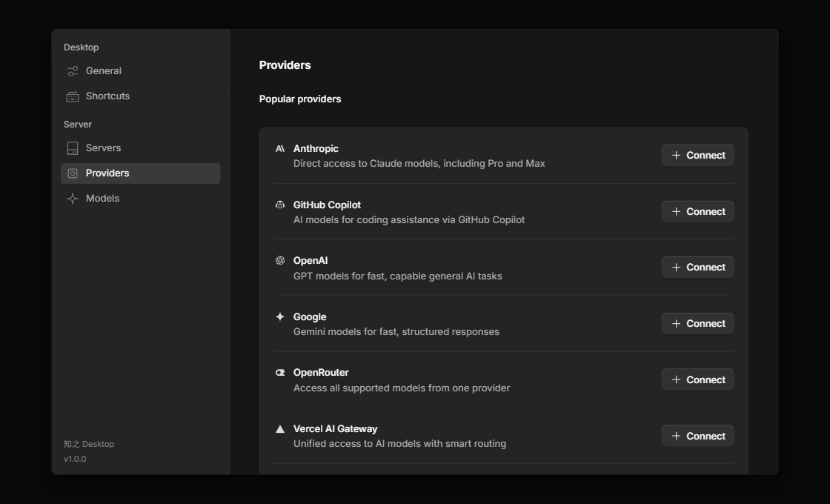Open the General settings page

[140, 71]
